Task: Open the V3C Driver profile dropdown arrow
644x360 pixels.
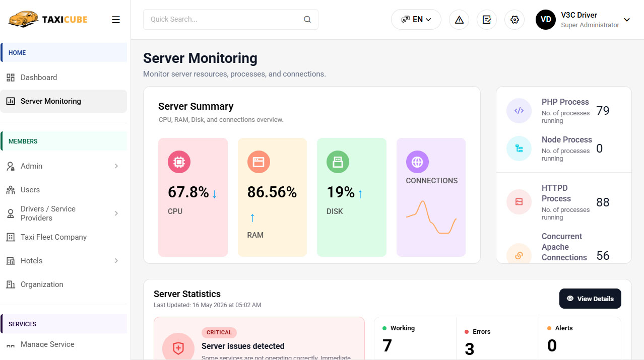Action: pyautogui.click(x=627, y=20)
